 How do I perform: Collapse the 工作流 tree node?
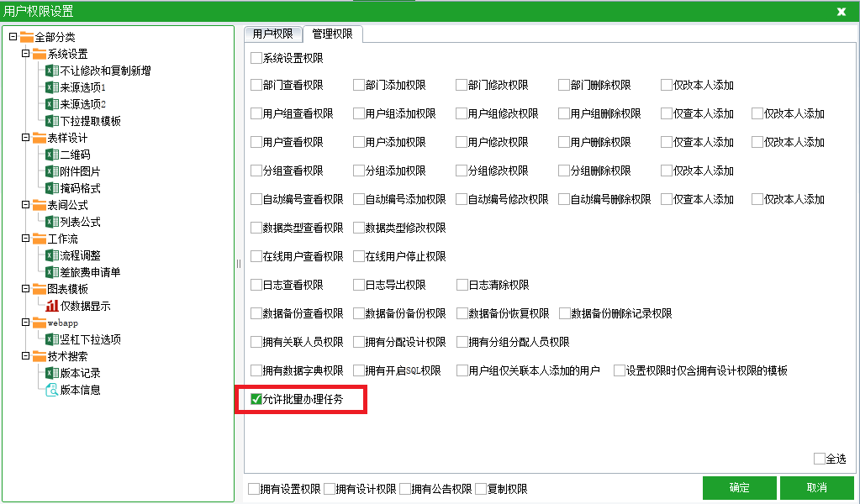[x=26, y=239]
